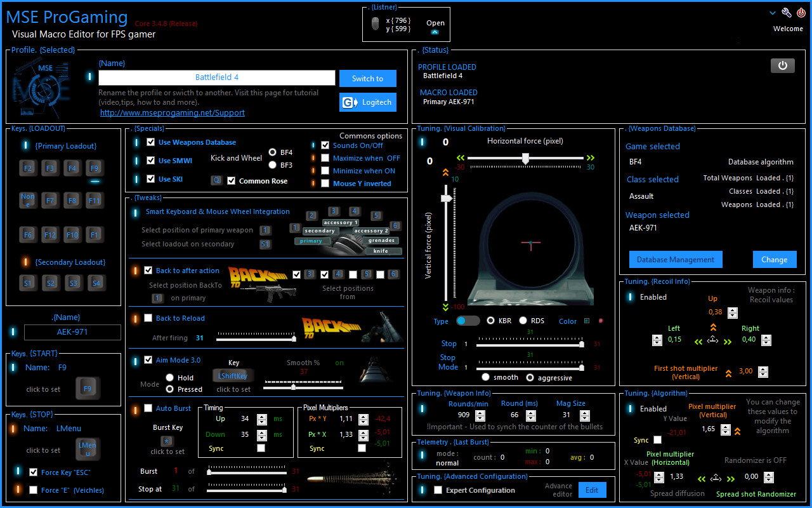Click the Burst Key asterisk keycap

(167, 441)
